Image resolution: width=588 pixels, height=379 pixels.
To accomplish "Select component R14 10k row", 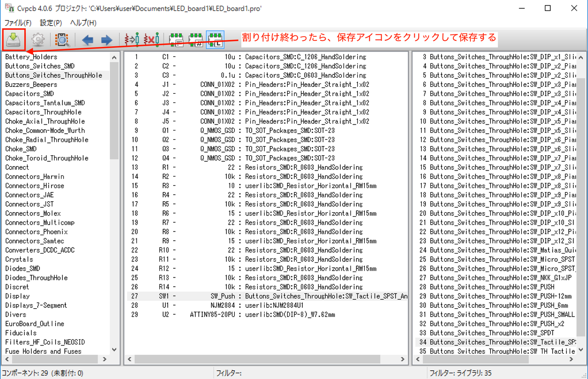I will pos(266,287).
